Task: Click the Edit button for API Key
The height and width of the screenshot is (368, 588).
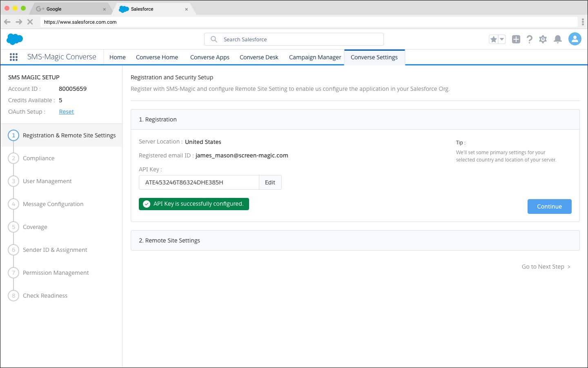Action: coord(270,182)
